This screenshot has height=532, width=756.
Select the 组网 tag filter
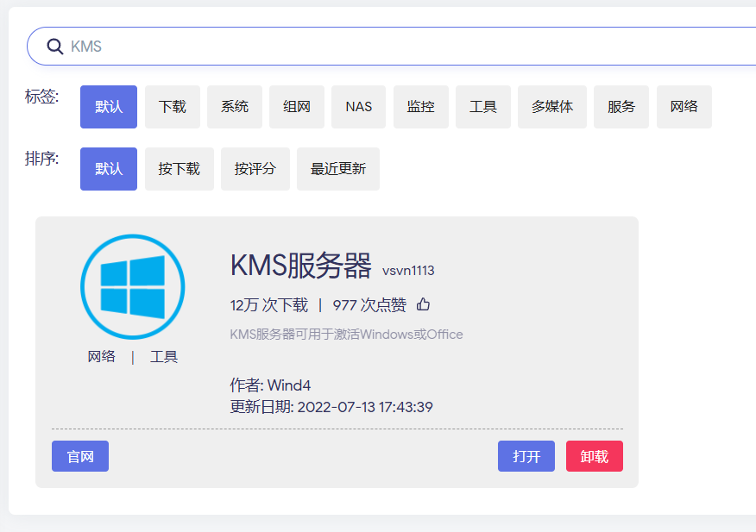click(x=297, y=107)
